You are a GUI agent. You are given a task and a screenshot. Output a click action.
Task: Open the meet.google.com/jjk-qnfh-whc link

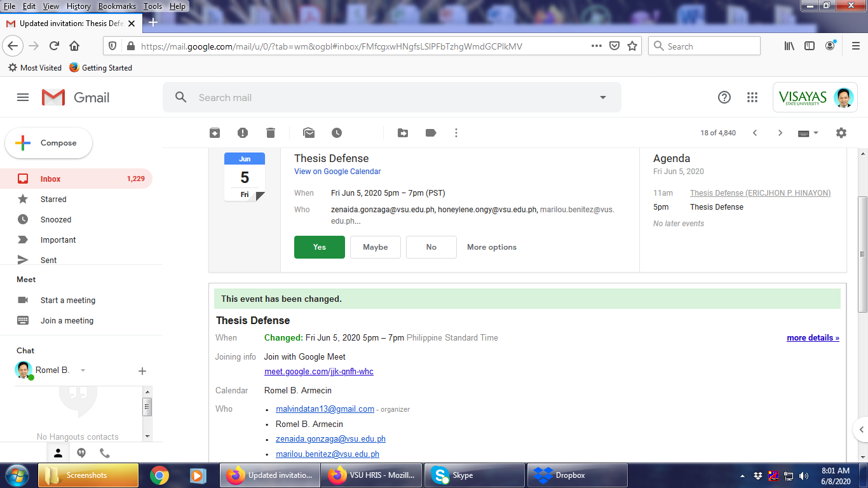(x=319, y=372)
